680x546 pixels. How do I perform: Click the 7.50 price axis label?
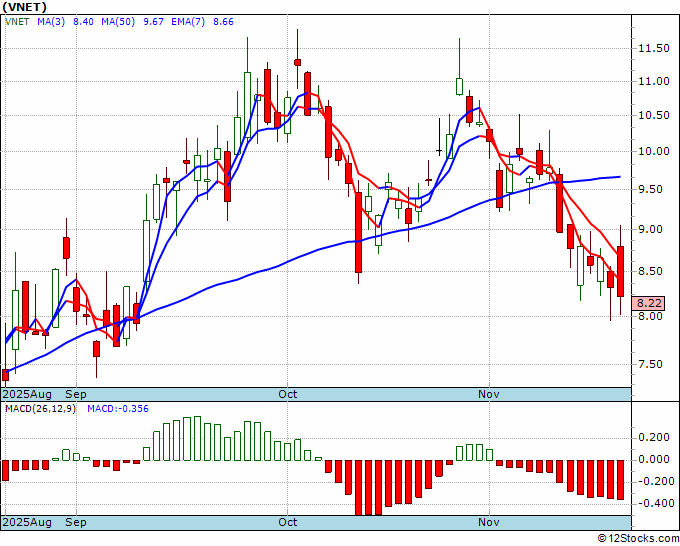pos(651,364)
